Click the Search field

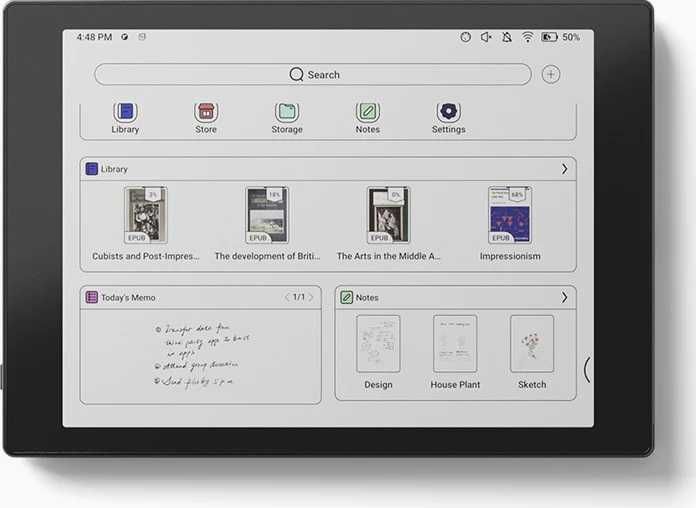click(x=313, y=74)
